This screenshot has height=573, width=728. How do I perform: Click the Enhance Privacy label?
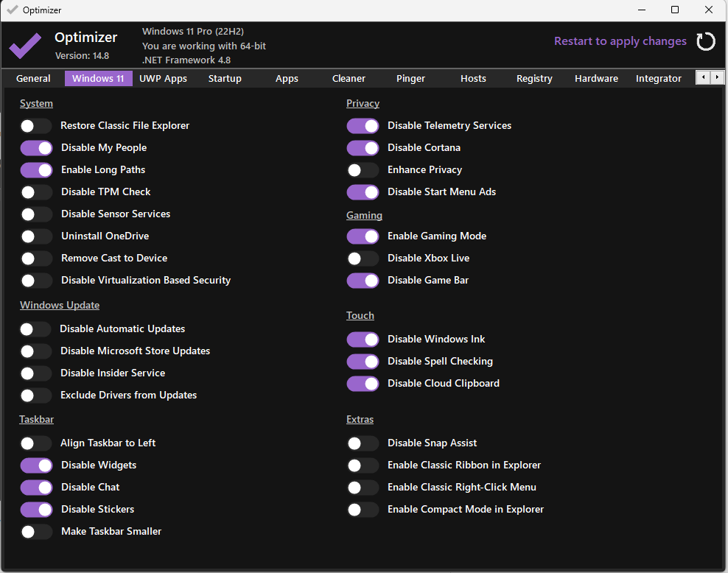pyautogui.click(x=424, y=170)
